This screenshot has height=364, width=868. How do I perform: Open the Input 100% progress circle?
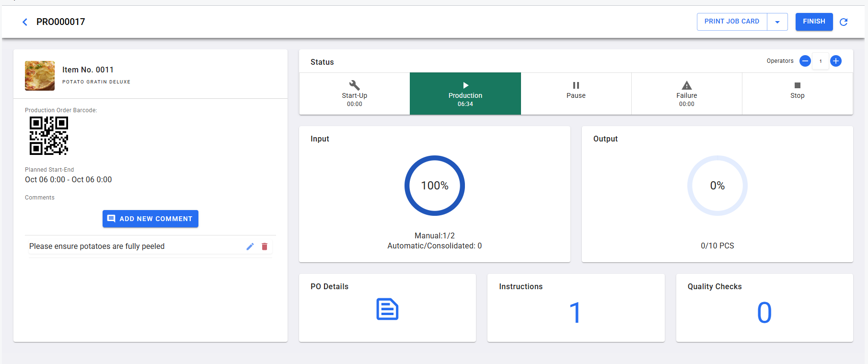435,186
